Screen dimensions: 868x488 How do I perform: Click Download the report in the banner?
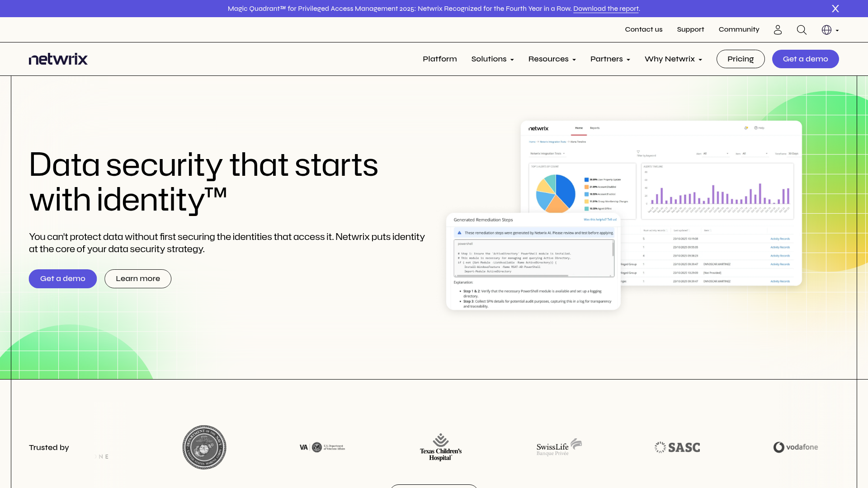coord(606,9)
